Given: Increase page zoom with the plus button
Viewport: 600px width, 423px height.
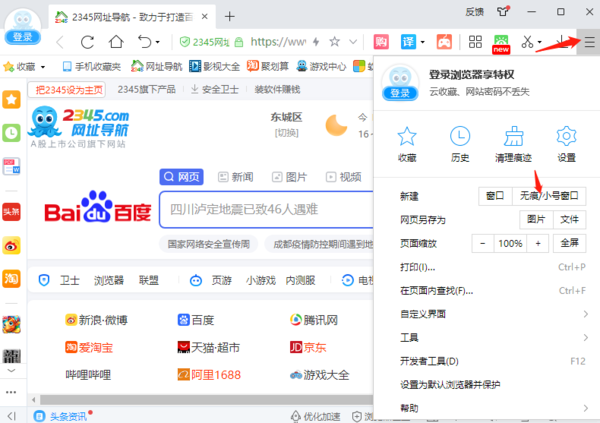Looking at the screenshot, I should point(538,243).
